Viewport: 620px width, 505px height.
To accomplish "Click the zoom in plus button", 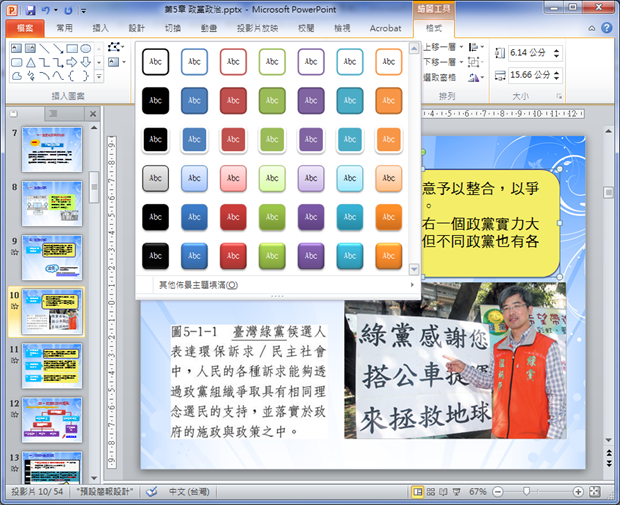I will (578, 492).
